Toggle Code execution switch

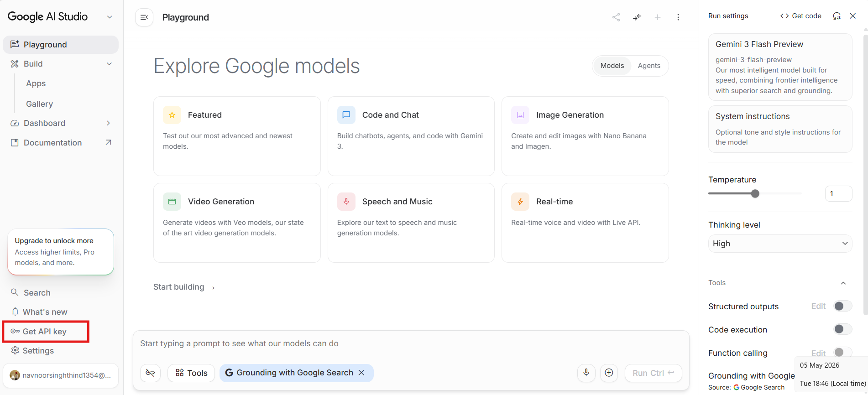pyautogui.click(x=843, y=329)
